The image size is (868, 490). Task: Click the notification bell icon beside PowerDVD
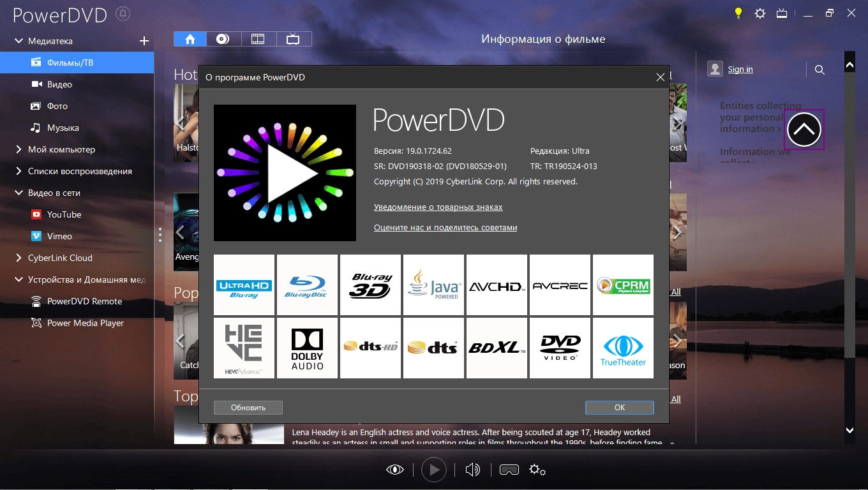(x=124, y=13)
